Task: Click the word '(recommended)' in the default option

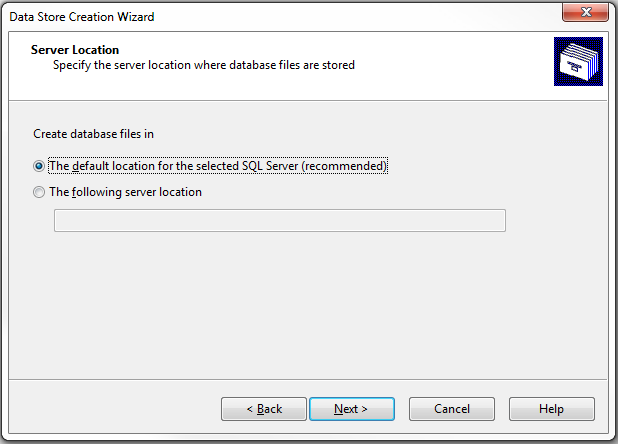Action: 344,166
